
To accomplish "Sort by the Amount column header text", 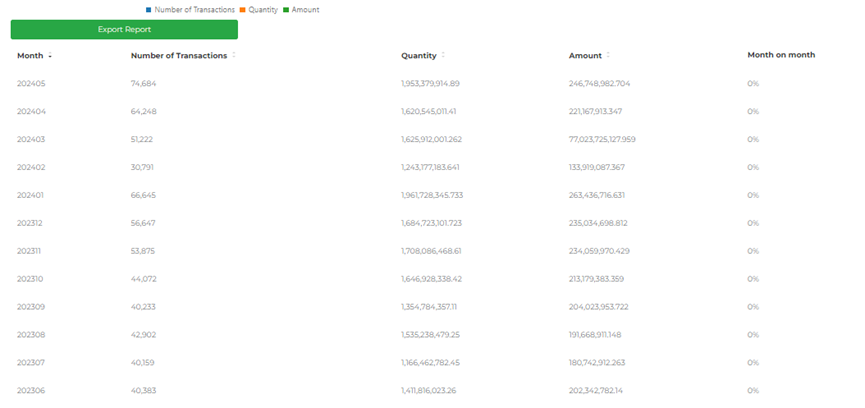I will point(585,56).
